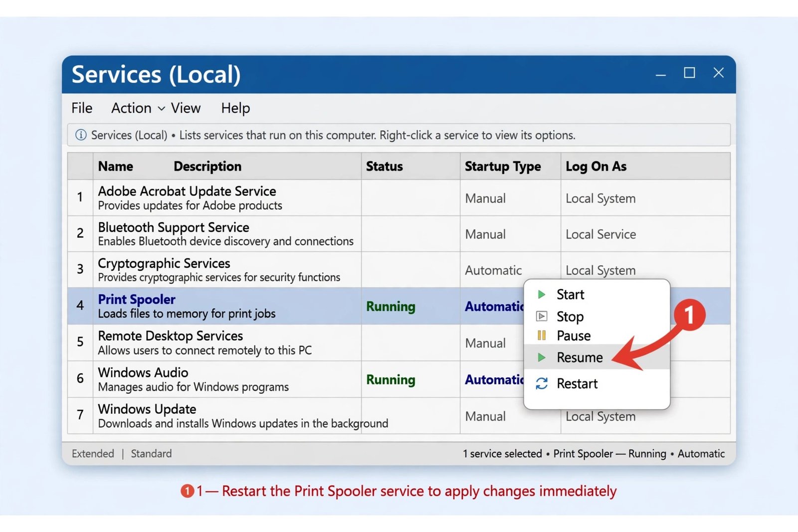Expand the Action menu chevron

pos(161,109)
